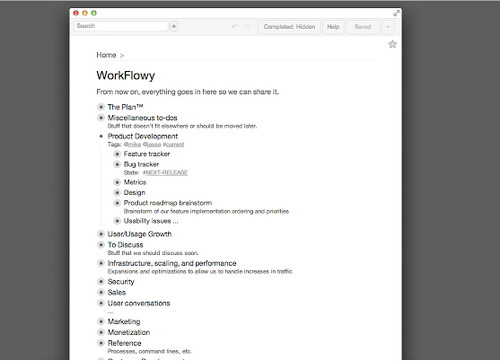
Task: Open the Help button
Action: [x=333, y=27]
